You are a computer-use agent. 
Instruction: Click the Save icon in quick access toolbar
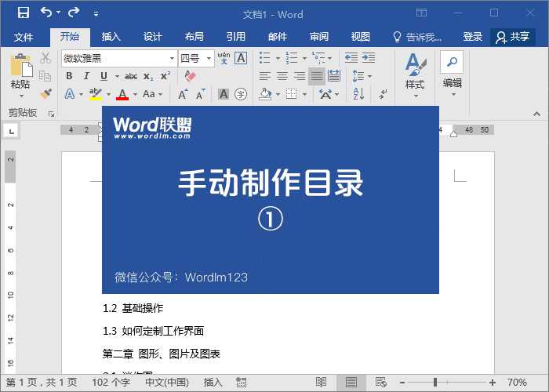point(24,13)
